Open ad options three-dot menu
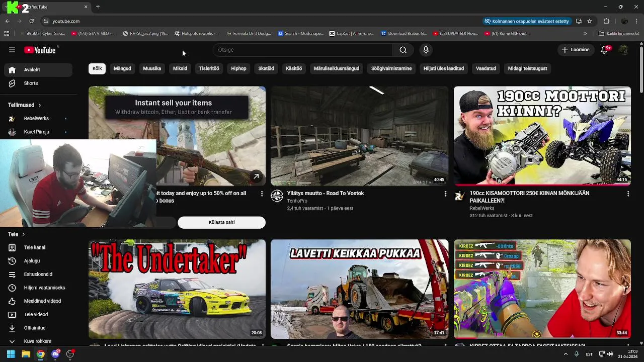This screenshot has width=644, height=362. click(262, 194)
